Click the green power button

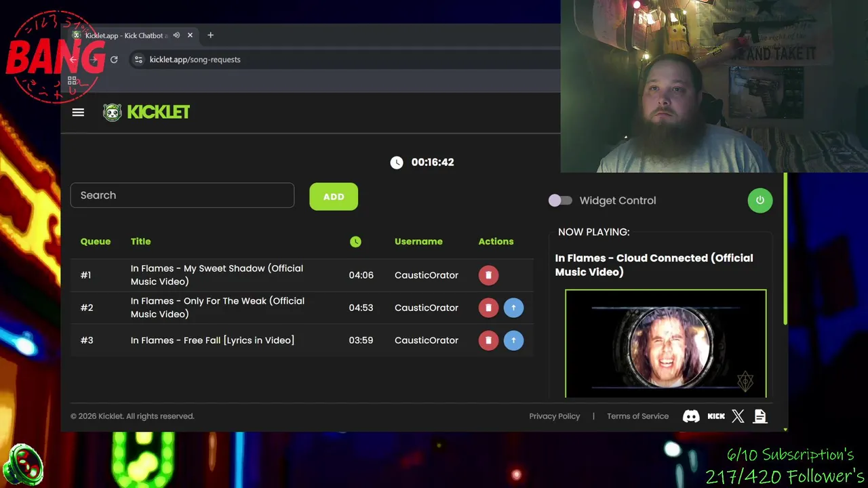760,201
